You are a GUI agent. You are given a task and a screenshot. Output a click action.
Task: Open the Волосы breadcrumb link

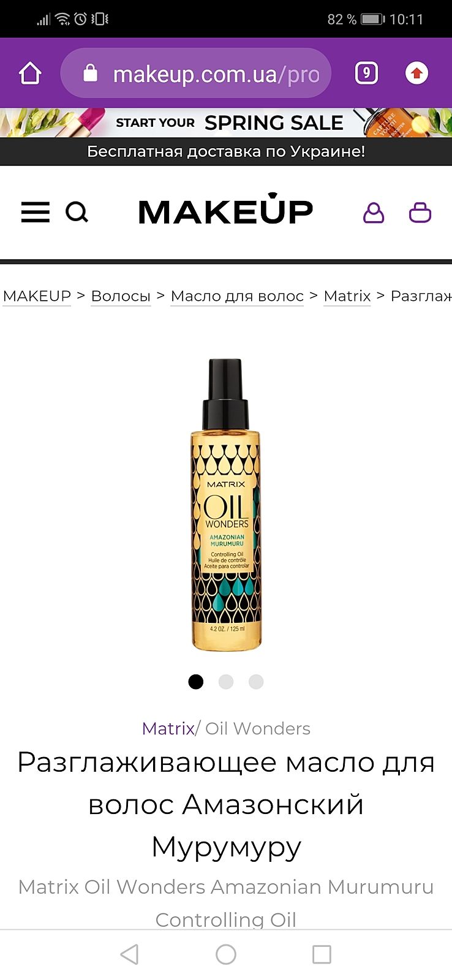tap(121, 296)
